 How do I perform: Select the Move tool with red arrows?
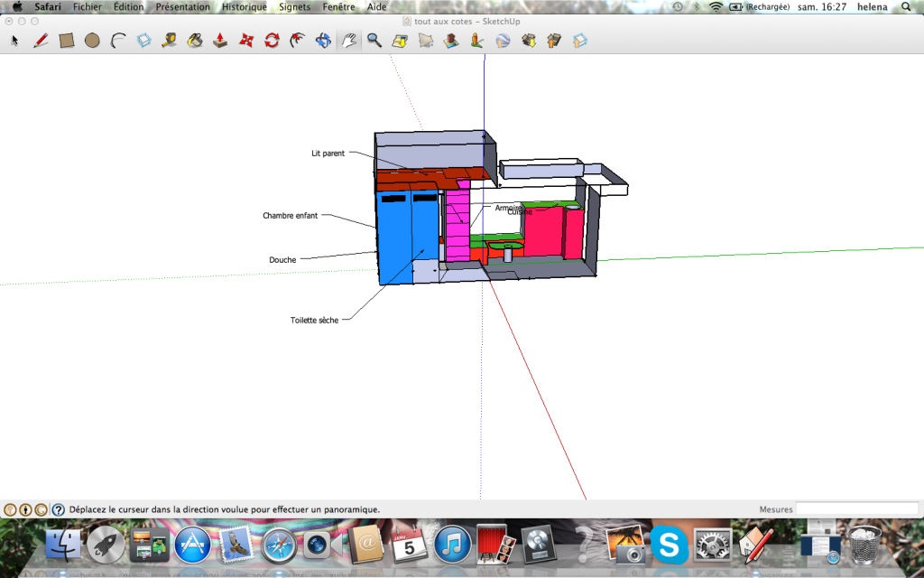click(246, 41)
